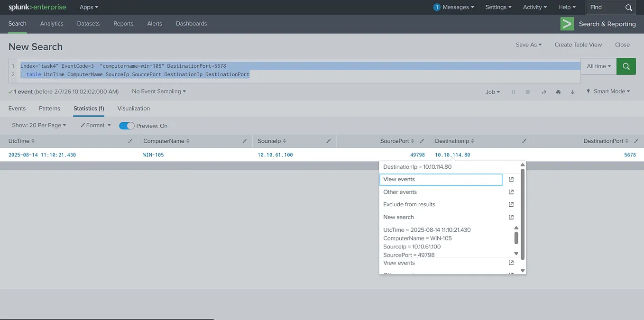This screenshot has height=320, width=644.
Task: Stop the search job
Action: tap(527, 92)
